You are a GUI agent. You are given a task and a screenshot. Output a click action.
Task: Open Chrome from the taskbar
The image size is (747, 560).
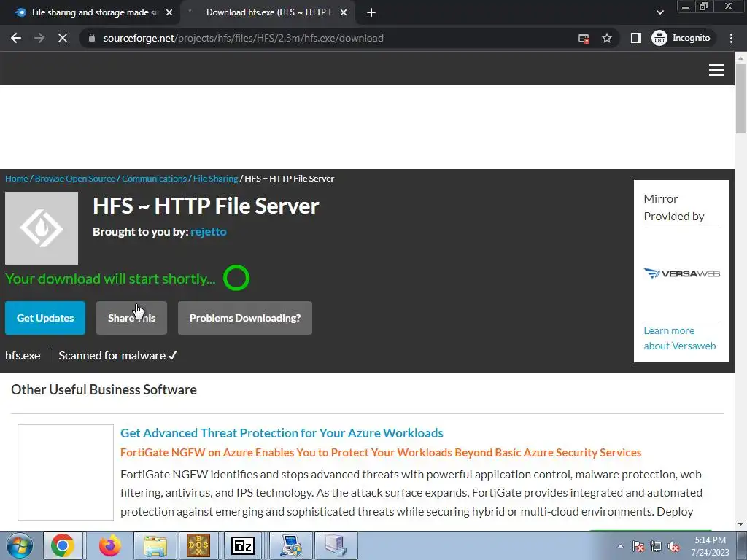tap(63, 545)
